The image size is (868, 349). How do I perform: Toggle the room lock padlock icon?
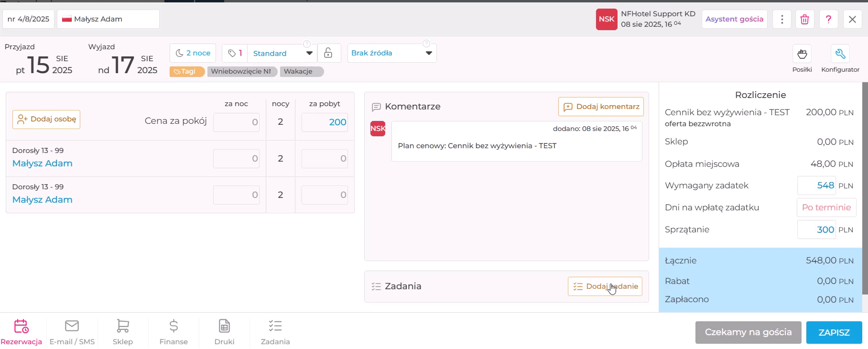click(x=328, y=53)
